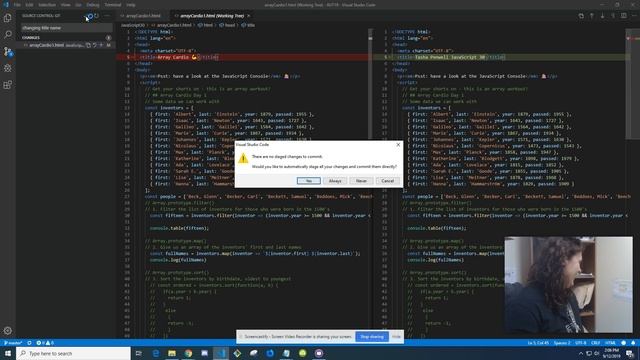This screenshot has height=360, width=640.
Task: Click the Windows Start button
Action: pyautogui.click(x=8, y=353)
